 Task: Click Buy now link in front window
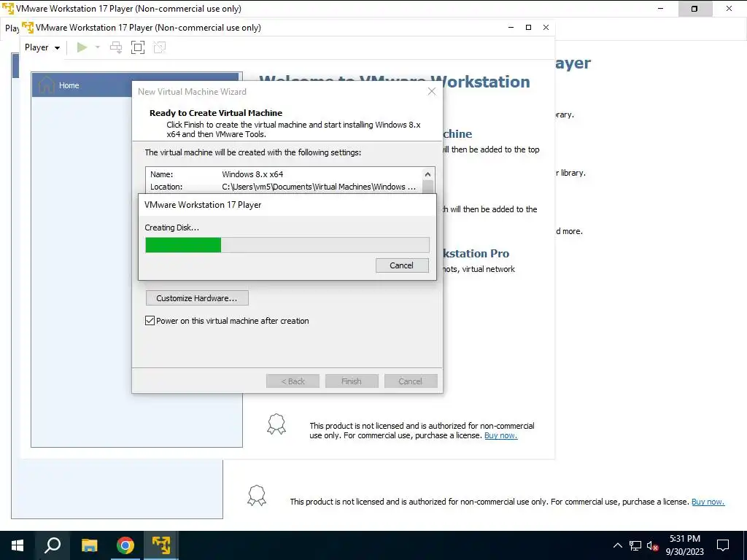(x=500, y=435)
